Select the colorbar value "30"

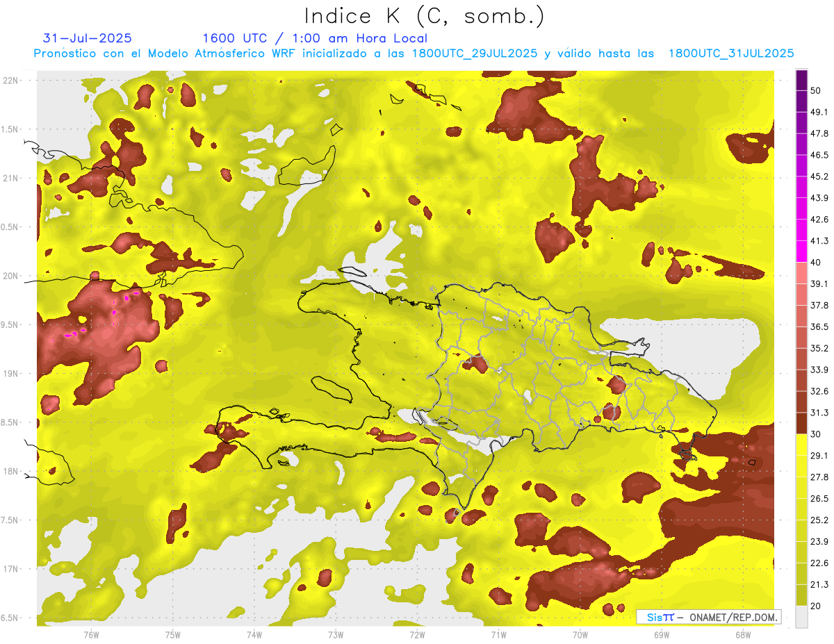(x=816, y=434)
